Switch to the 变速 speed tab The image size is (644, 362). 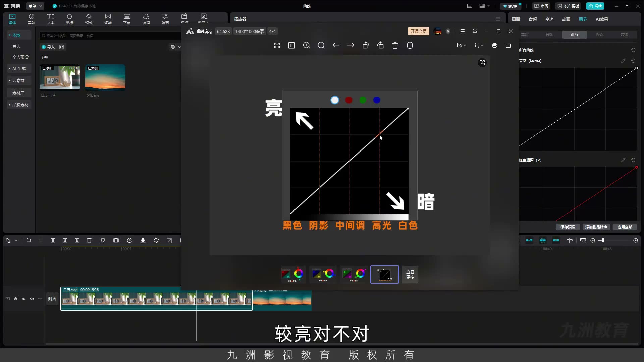tap(549, 19)
